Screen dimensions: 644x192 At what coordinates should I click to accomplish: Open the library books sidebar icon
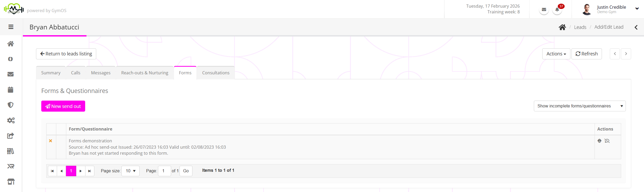[x=11, y=151]
